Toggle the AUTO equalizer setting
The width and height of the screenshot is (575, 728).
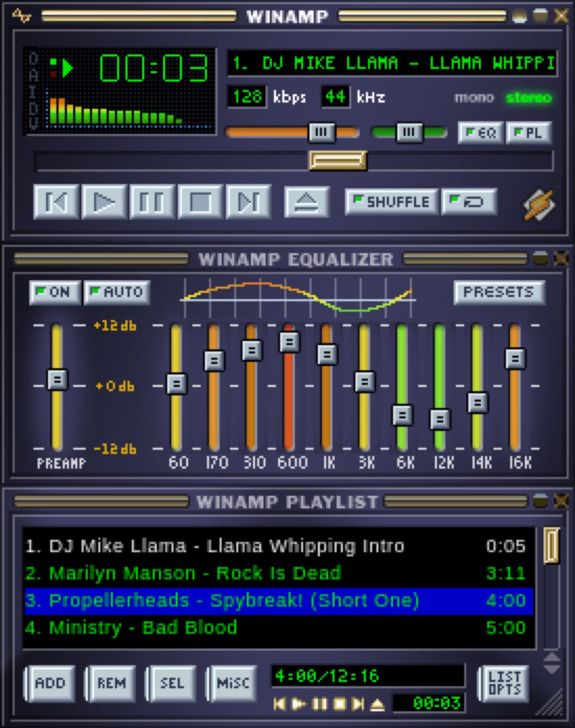coord(117,292)
